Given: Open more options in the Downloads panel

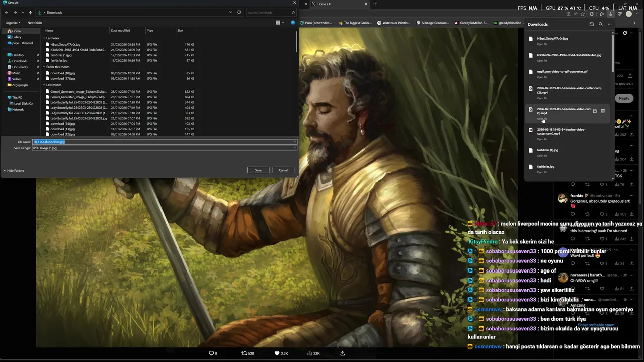Looking at the screenshot, I should tap(609, 24).
